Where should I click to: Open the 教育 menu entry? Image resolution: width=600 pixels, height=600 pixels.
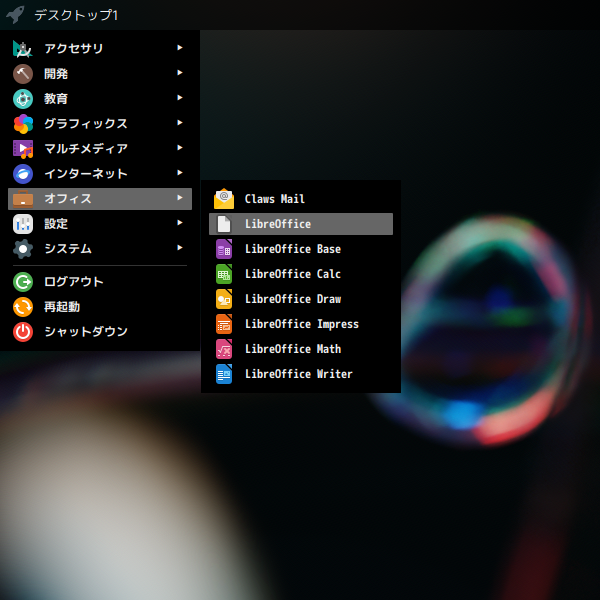[x=100, y=99]
